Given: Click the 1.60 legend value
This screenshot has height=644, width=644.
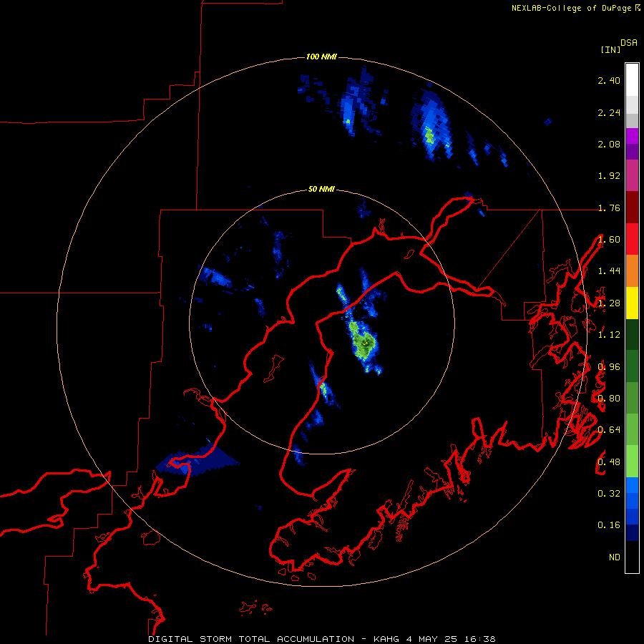Looking at the screenshot, I should point(609,240).
